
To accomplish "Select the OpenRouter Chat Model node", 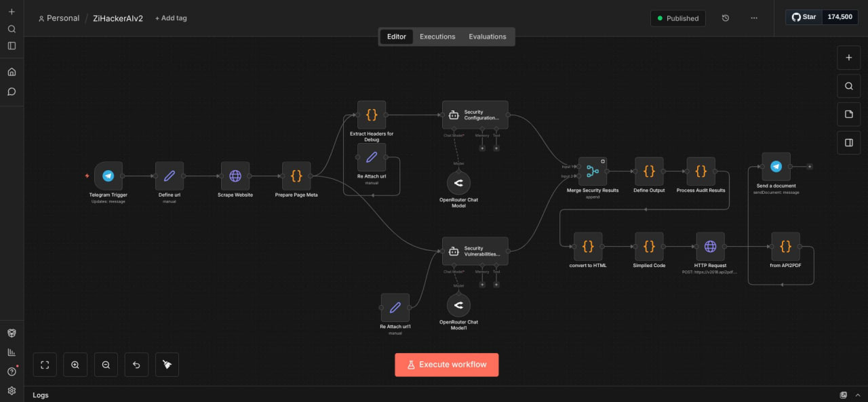I will tap(458, 183).
